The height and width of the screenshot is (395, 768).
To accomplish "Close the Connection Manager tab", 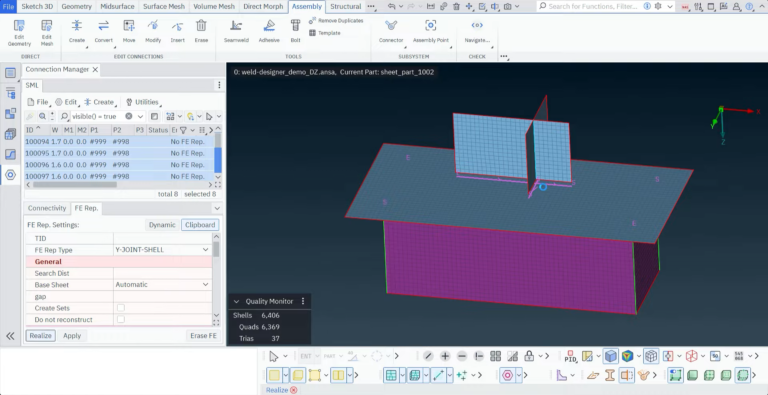I will pos(95,70).
